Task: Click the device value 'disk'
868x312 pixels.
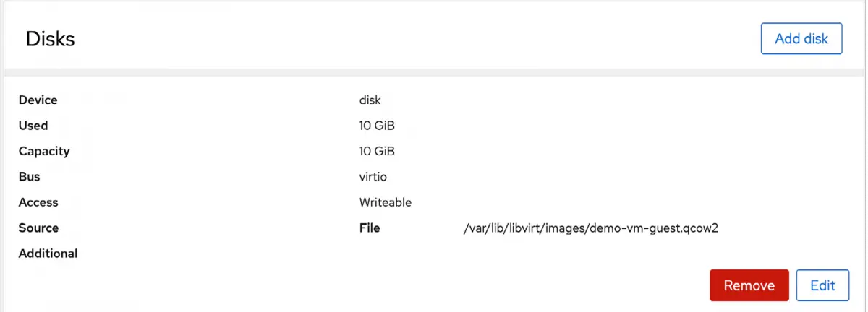Action: tap(370, 100)
